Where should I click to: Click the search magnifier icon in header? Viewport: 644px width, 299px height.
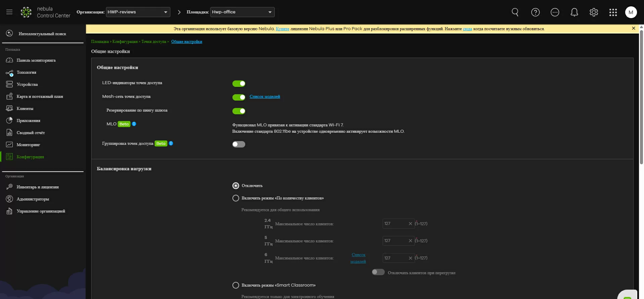click(x=515, y=12)
